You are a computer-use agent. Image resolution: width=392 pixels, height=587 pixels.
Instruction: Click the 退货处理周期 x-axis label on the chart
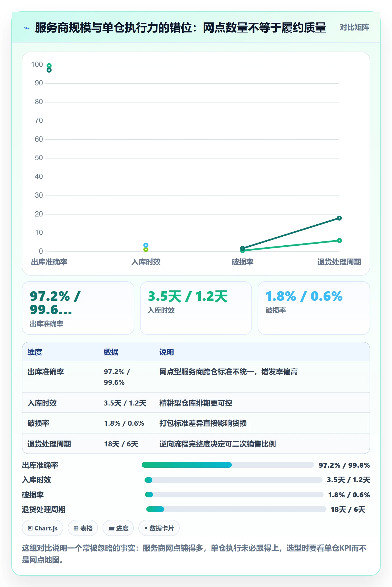339,262
